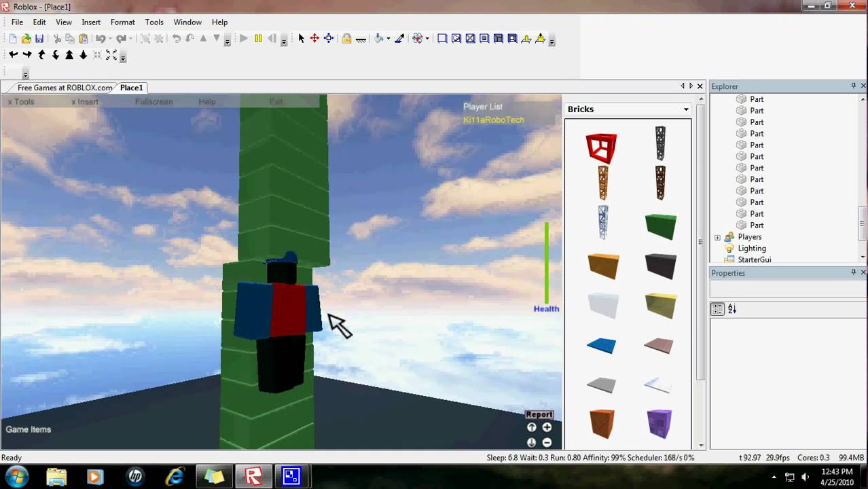Open the View menu
This screenshot has width=868, height=489.
coord(64,22)
